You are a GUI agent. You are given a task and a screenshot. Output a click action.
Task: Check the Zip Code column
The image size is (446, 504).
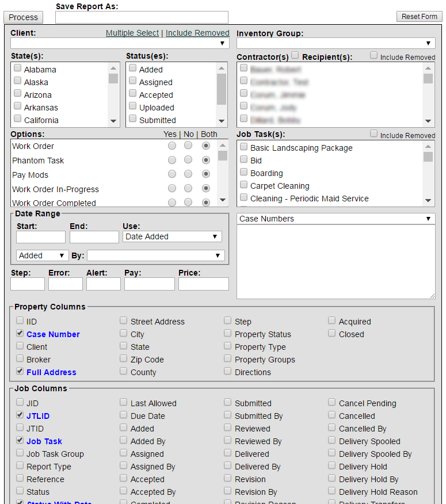[124, 358]
